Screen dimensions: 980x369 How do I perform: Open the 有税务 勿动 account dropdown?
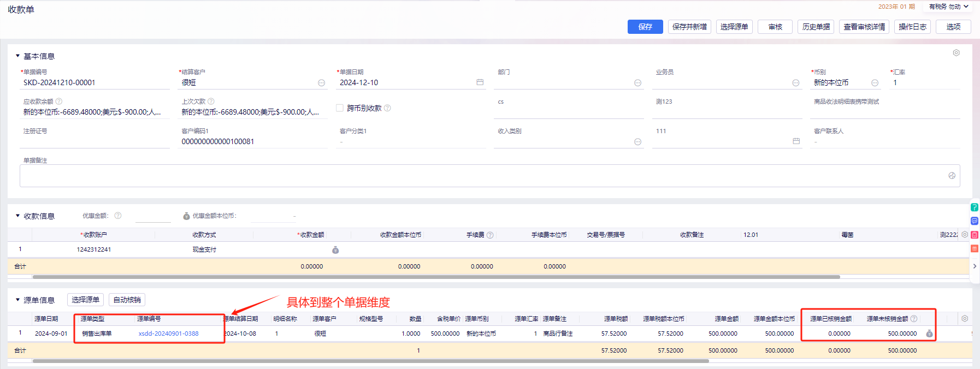(949, 7)
